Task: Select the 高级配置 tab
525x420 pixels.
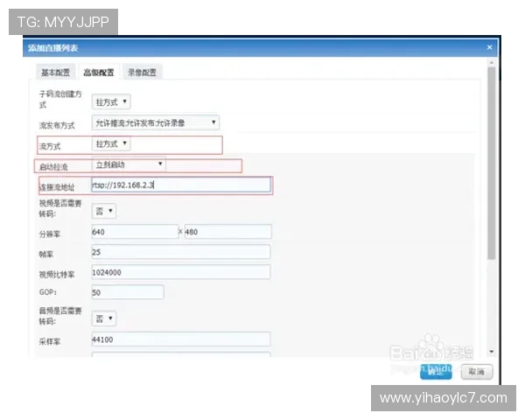Action: click(x=98, y=73)
